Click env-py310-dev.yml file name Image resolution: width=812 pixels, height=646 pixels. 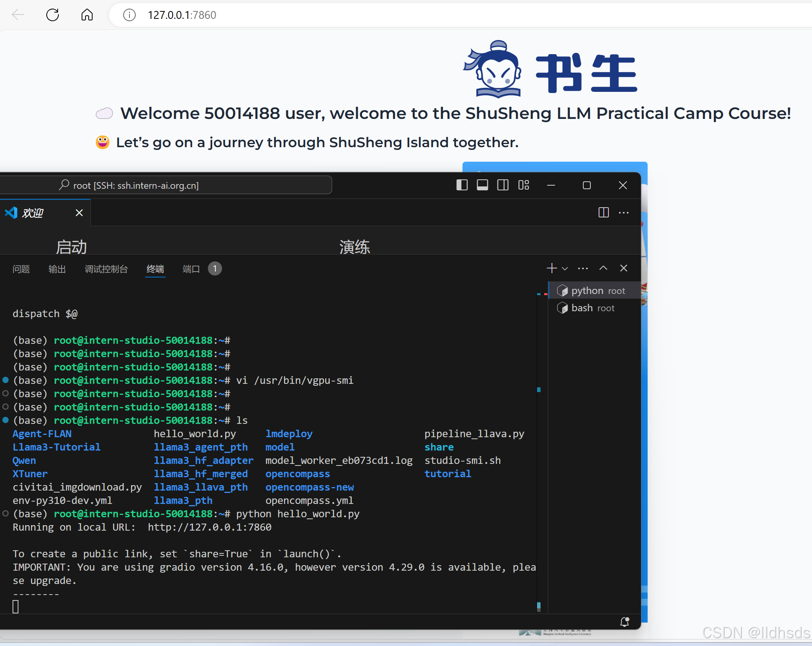[62, 500]
